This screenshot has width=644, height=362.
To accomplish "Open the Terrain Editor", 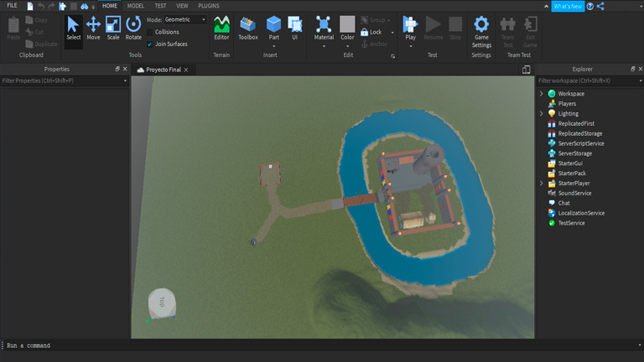I will (221, 28).
